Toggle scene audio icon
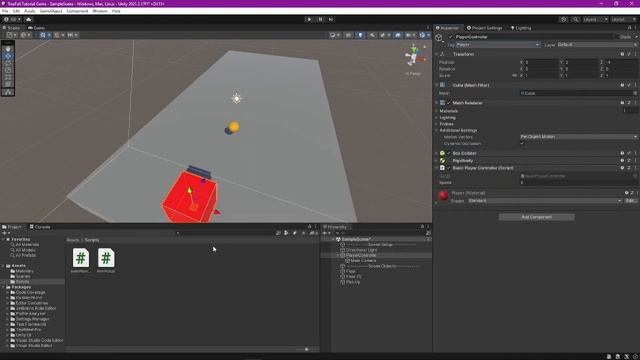The height and width of the screenshot is (360, 640). 372,35
